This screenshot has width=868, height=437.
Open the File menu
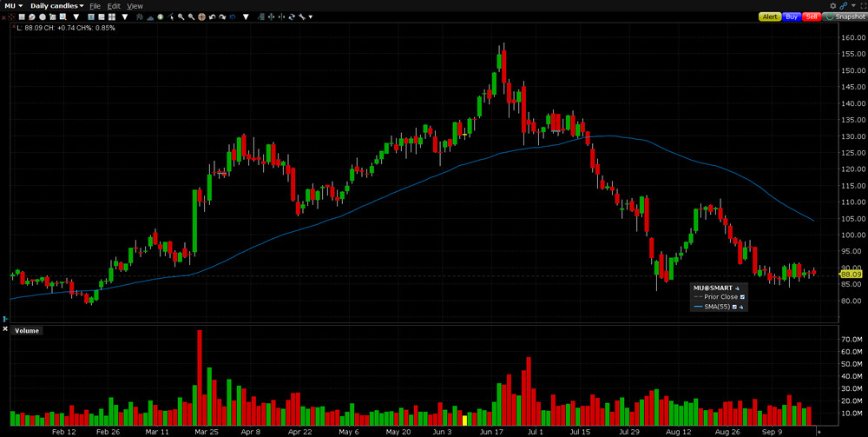[95, 5]
